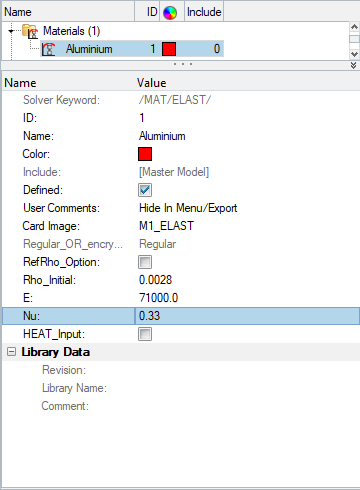Click the double-chevron collapse panel arrow
Image resolution: width=360 pixels, height=490 pixels.
coord(353,65)
